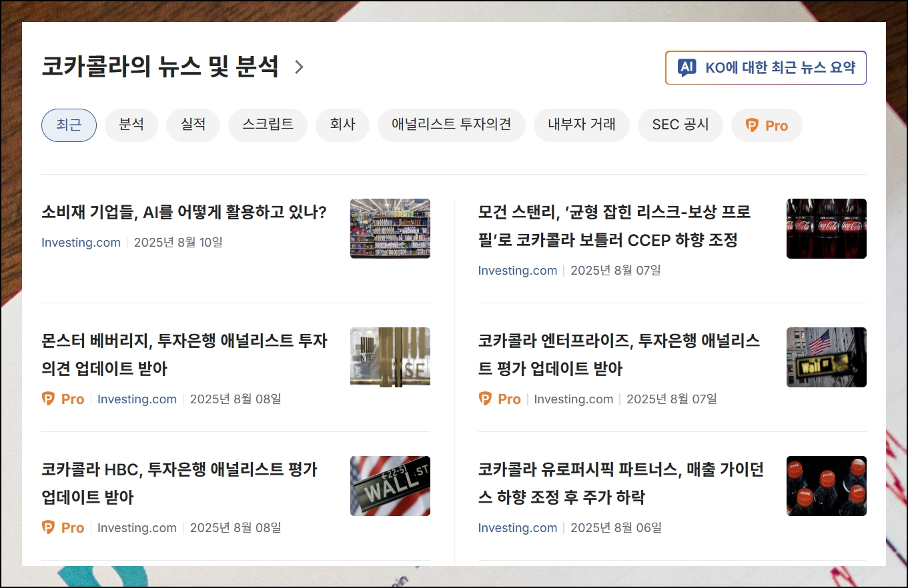Click Investing.com source under 유로퍼시픽 파트너스 article

518,528
